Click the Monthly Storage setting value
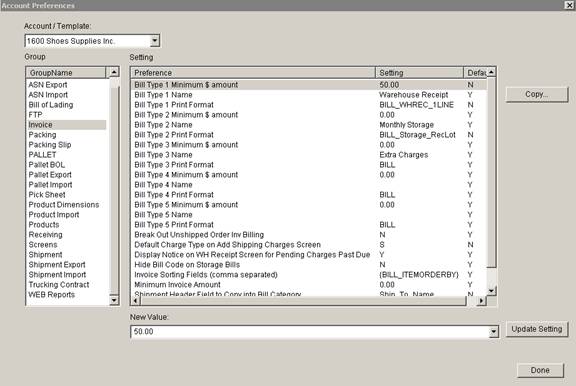This screenshot has width=576, height=386. 406,125
